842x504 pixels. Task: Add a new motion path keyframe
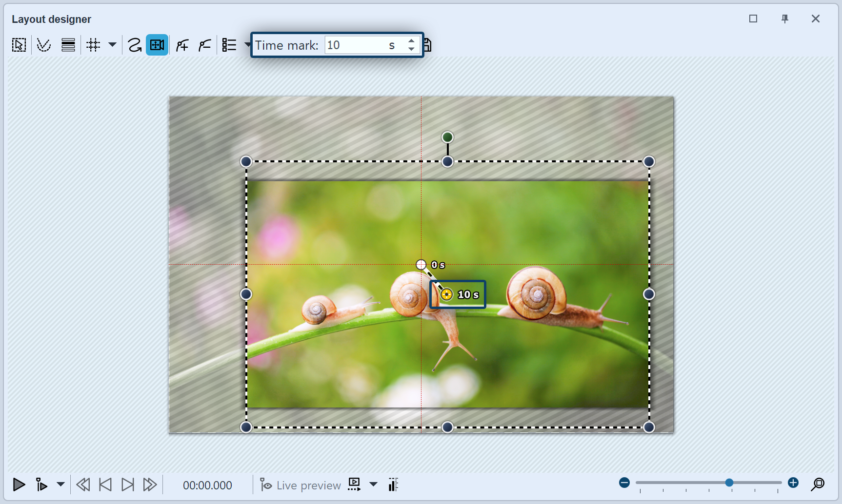(x=181, y=44)
